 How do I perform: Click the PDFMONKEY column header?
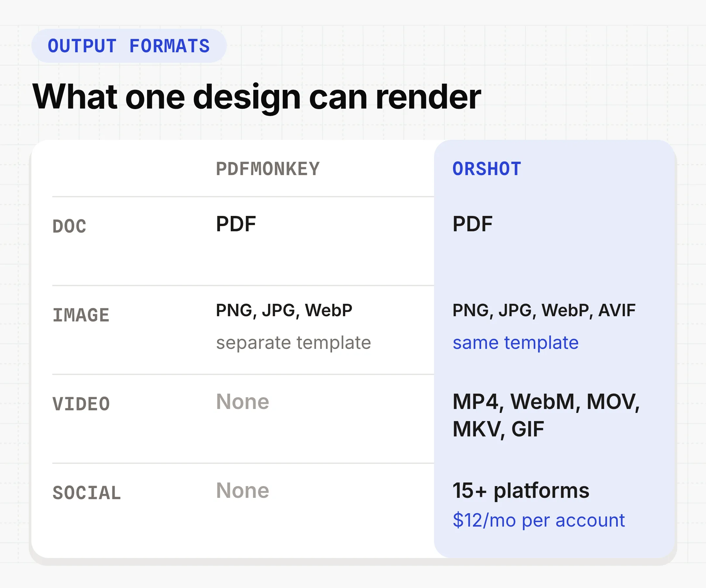click(268, 169)
